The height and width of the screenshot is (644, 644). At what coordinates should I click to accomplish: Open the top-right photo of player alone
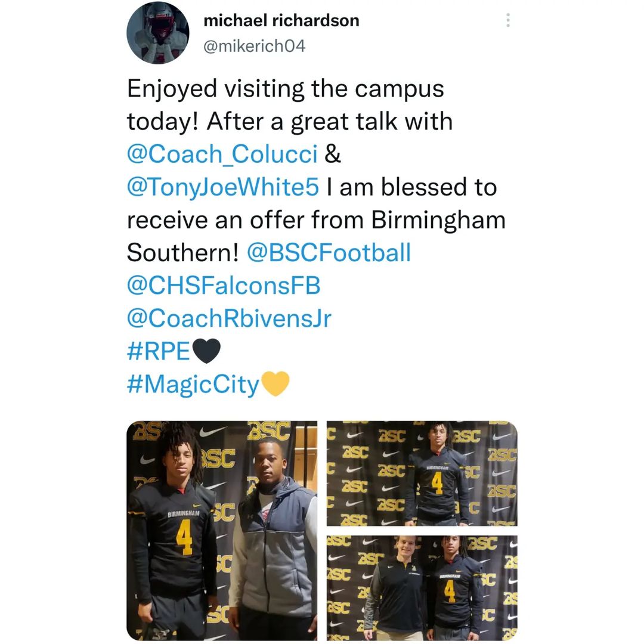coord(422,473)
